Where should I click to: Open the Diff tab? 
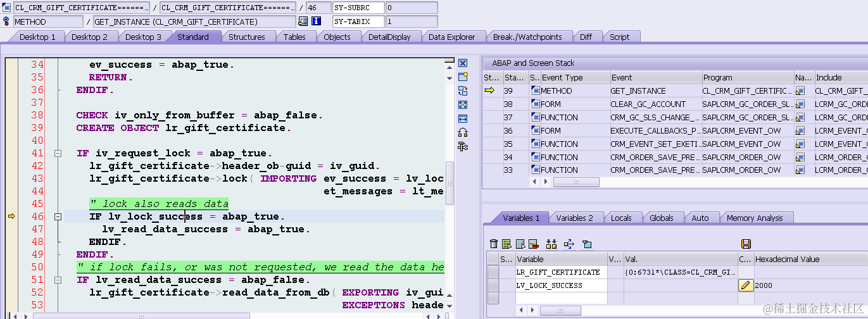[x=586, y=37]
